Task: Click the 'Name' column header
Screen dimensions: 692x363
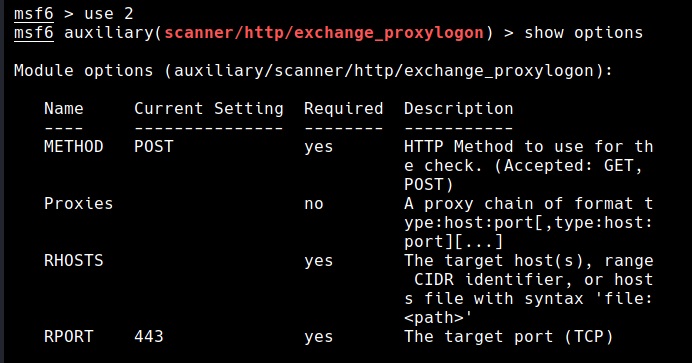Action: 64,109
